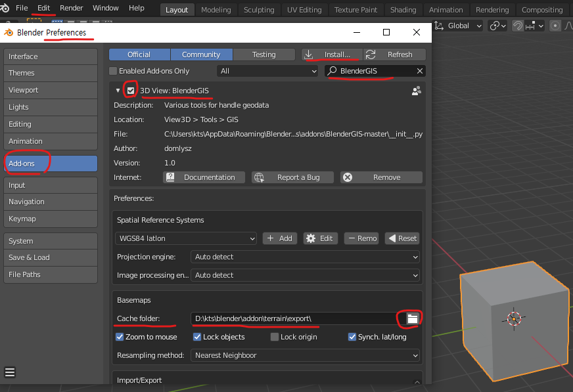Viewport: 573px width, 392px height.
Task: Open the Projection engine dropdown
Action: click(305, 257)
